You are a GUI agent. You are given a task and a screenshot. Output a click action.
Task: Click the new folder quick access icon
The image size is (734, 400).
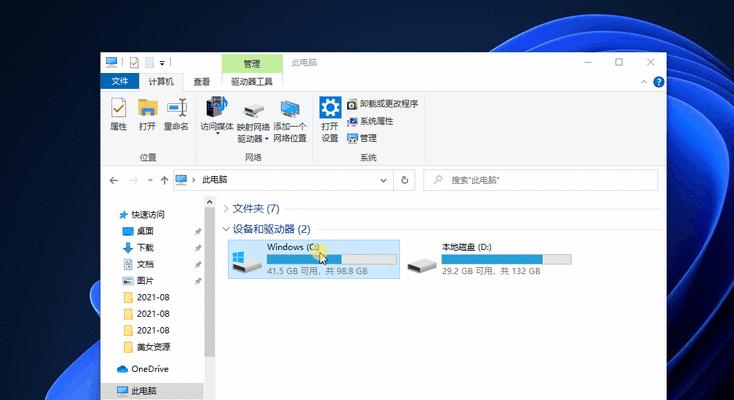coord(149,62)
